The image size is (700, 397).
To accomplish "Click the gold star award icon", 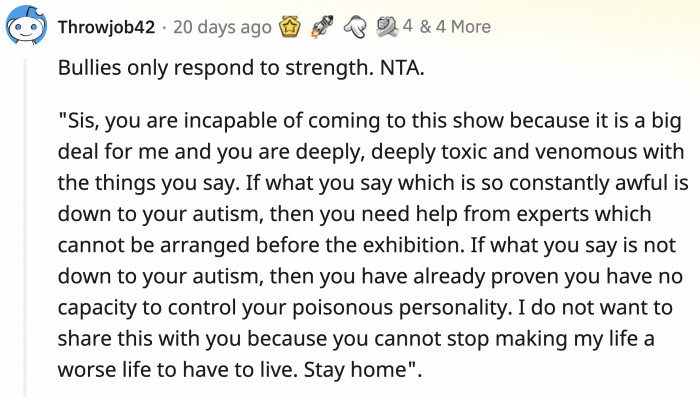I will click(289, 27).
